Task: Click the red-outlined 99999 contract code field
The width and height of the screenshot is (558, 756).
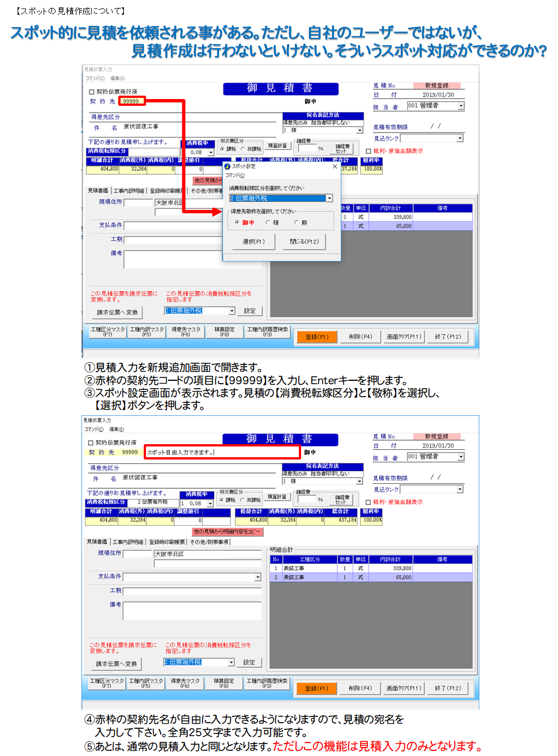Action: click(132, 101)
